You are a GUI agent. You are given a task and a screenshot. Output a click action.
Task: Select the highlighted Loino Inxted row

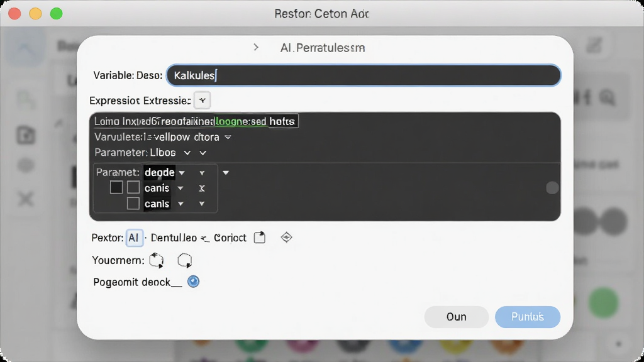tap(196, 121)
